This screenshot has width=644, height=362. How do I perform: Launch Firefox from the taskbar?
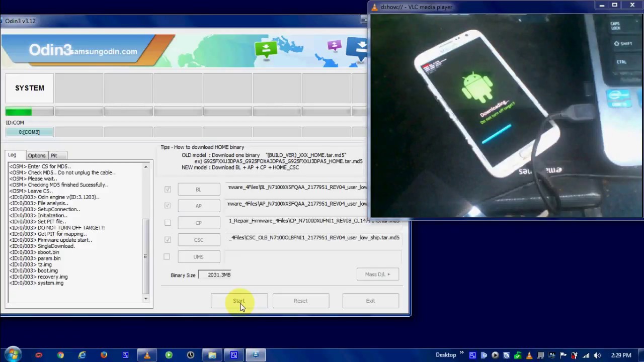[x=104, y=355]
